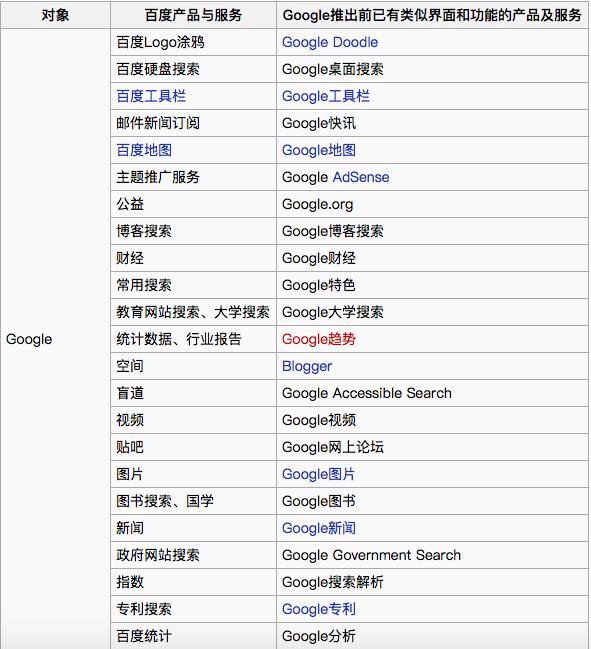This screenshot has height=649, width=591.
Task: Open the Google图片 link
Action: [318, 474]
